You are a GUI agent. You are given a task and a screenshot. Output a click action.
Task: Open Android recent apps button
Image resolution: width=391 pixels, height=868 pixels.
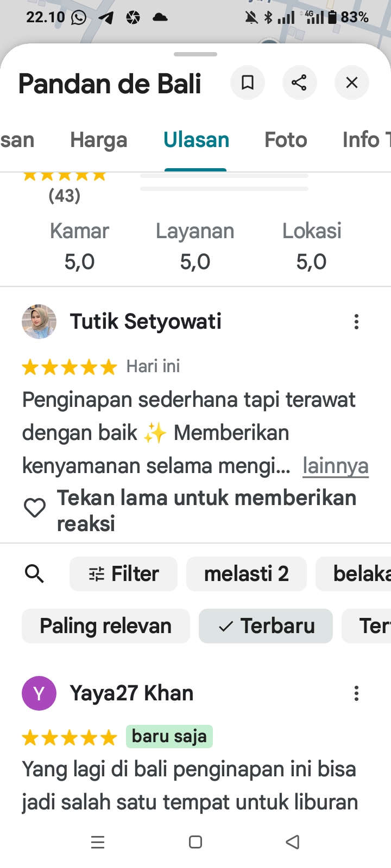pos(98,842)
